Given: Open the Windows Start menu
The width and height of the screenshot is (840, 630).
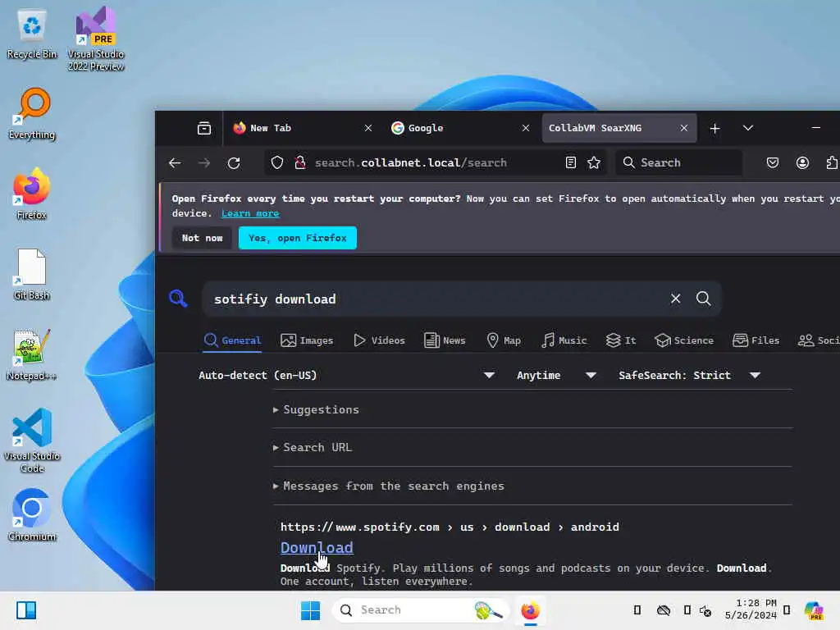Looking at the screenshot, I should (x=310, y=610).
